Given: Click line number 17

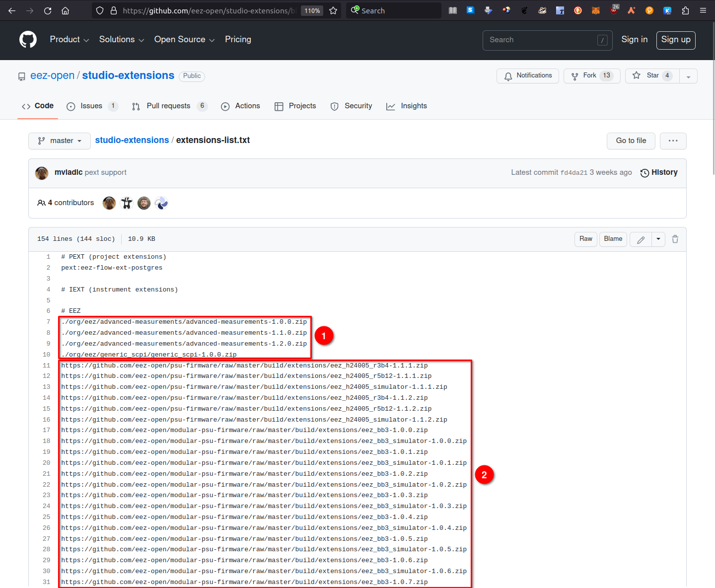Looking at the screenshot, I should tap(46, 431).
